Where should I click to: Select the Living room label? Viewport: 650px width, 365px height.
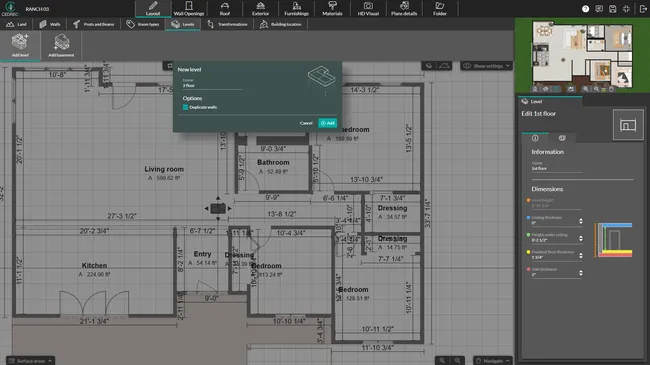coord(164,169)
